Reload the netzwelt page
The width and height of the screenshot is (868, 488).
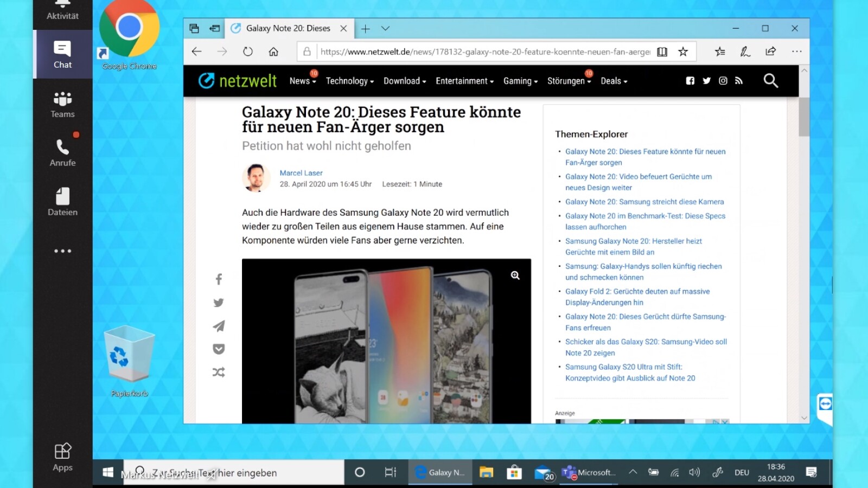[x=248, y=52]
